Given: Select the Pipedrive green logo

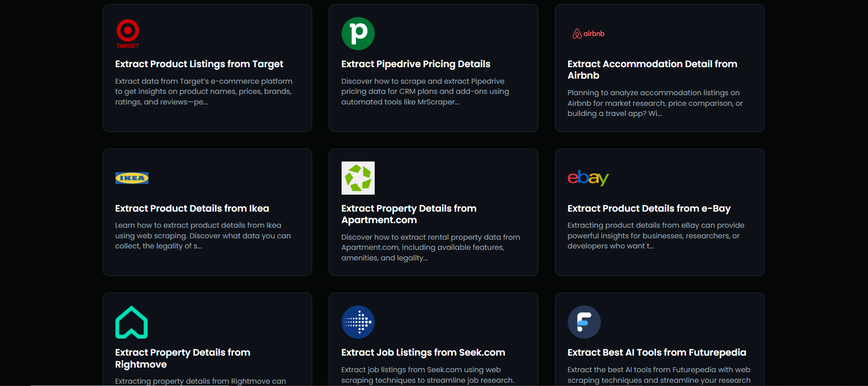Looking at the screenshot, I should [x=358, y=33].
